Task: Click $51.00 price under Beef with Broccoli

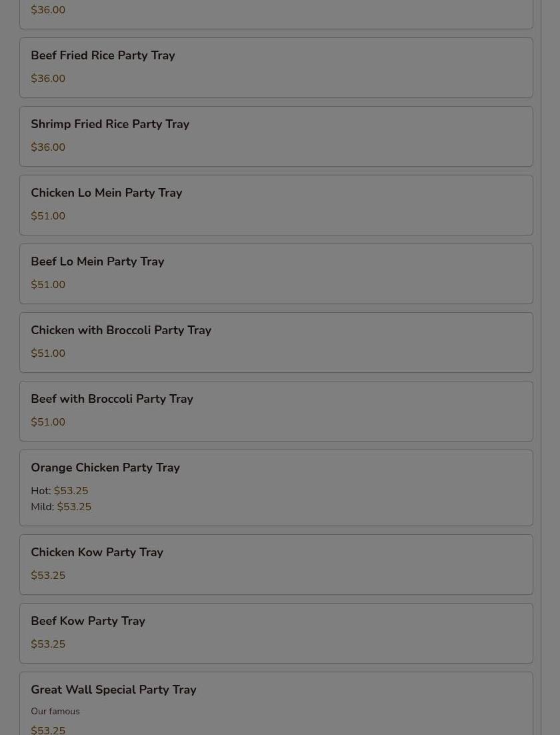Action: pos(48,422)
